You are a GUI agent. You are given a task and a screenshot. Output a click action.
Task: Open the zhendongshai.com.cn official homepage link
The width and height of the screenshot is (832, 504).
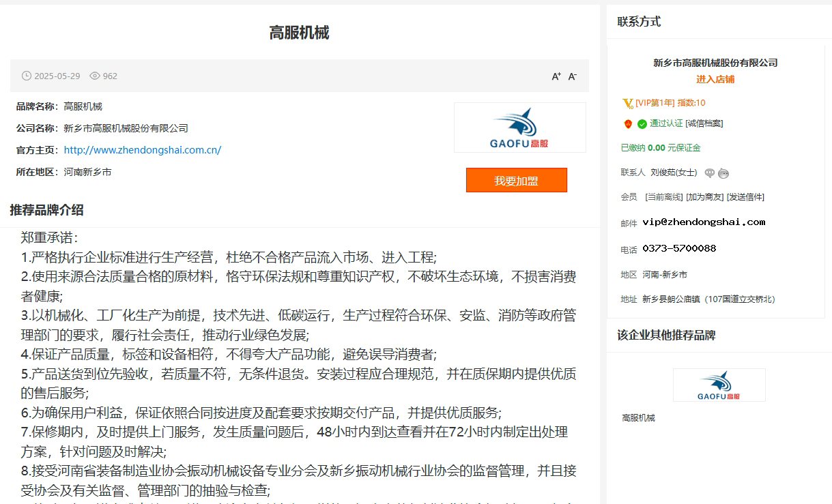coord(143,150)
